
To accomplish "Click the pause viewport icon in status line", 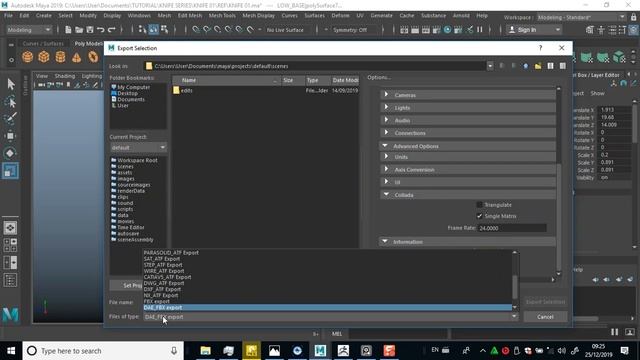I will (480, 30).
